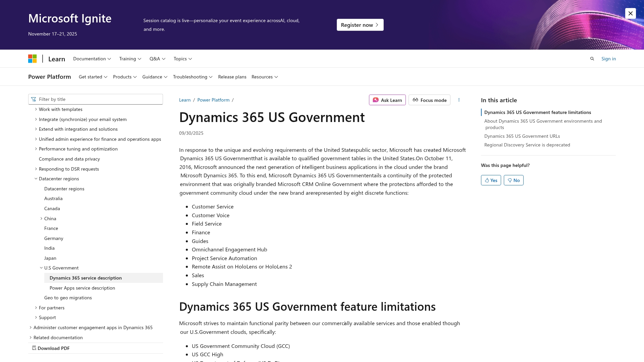Jump to Dynamics 365 US Government URLs section
This screenshot has width=644, height=362.
(522, 136)
